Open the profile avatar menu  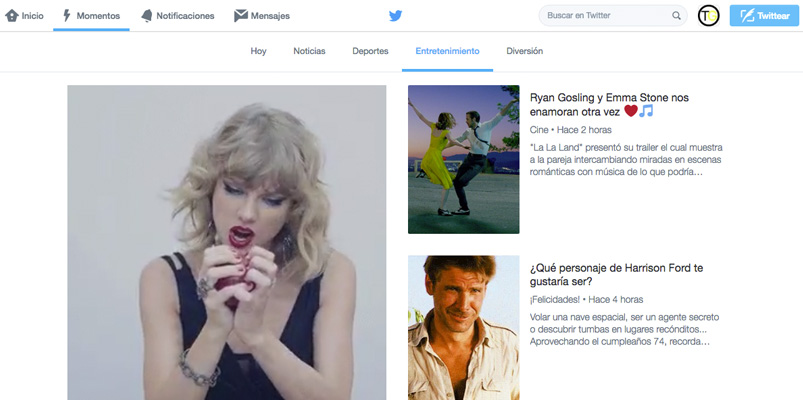click(x=709, y=16)
